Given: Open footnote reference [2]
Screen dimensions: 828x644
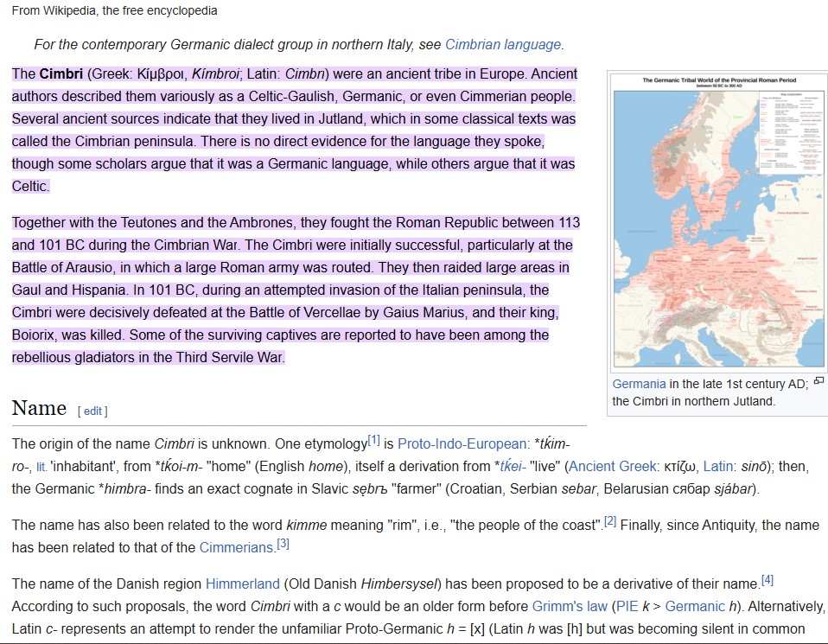Looking at the screenshot, I should pos(610,520).
